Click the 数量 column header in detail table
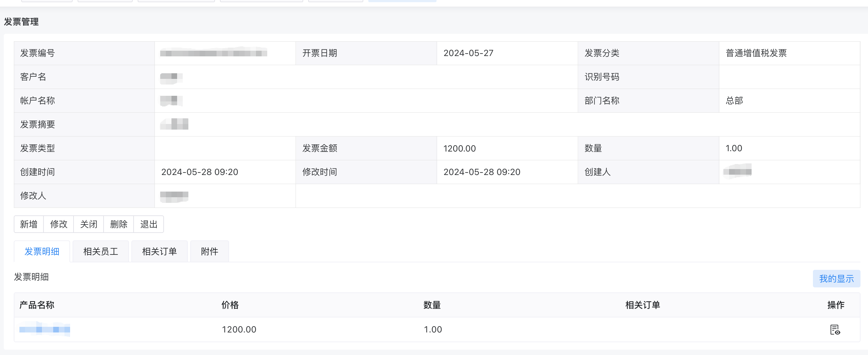Image resolution: width=868 pixels, height=355 pixels. click(432, 305)
